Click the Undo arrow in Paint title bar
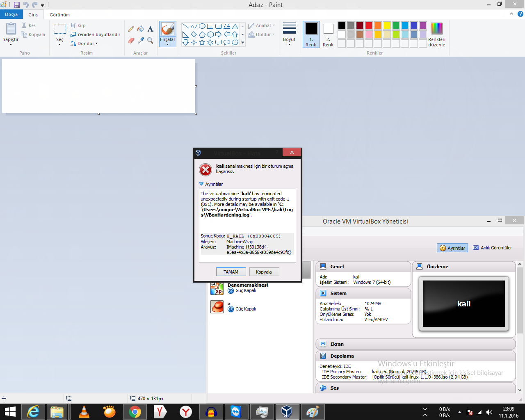The width and height of the screenshot is (525, 420). [x=26, y=5]
